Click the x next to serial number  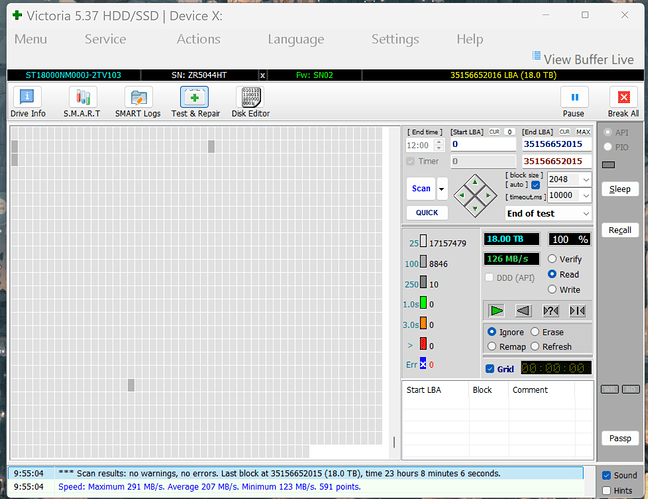[x=262, y=75]
